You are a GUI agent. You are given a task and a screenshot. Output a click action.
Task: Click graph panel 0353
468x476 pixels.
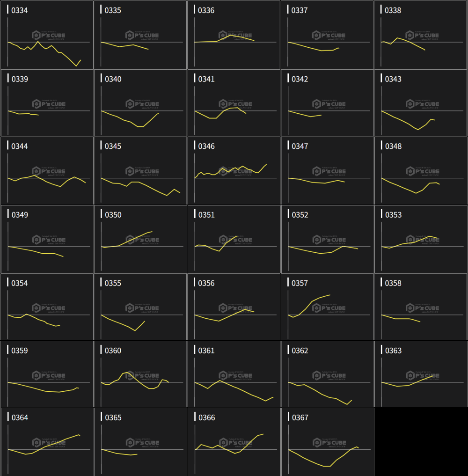tap(420, 239)
